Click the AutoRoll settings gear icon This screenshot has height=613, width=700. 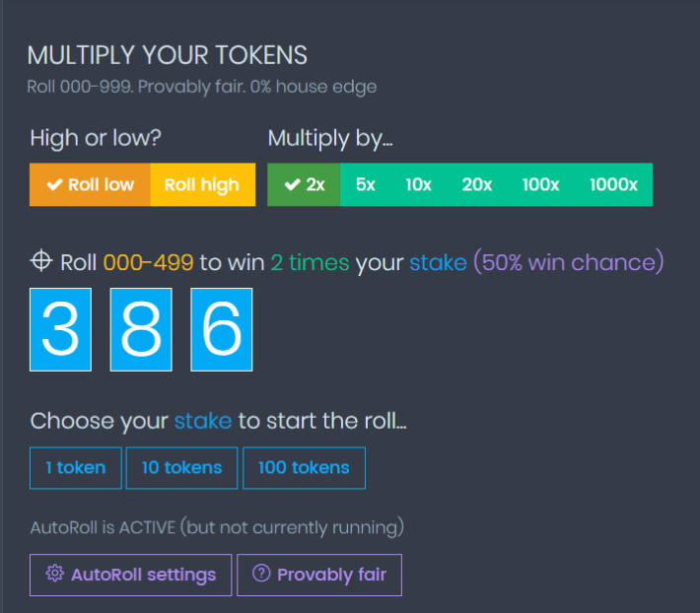55,574
